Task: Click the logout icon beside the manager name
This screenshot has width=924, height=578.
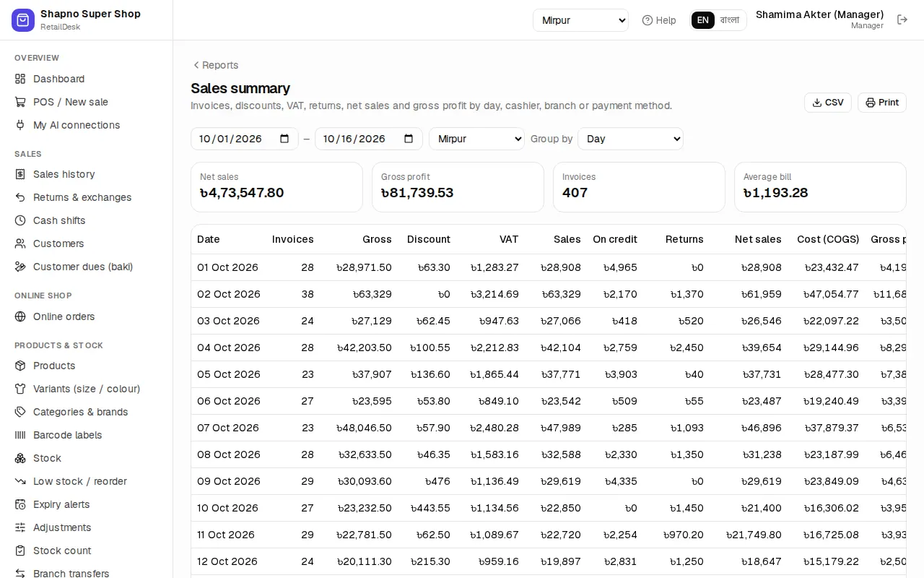Action: 902,20
